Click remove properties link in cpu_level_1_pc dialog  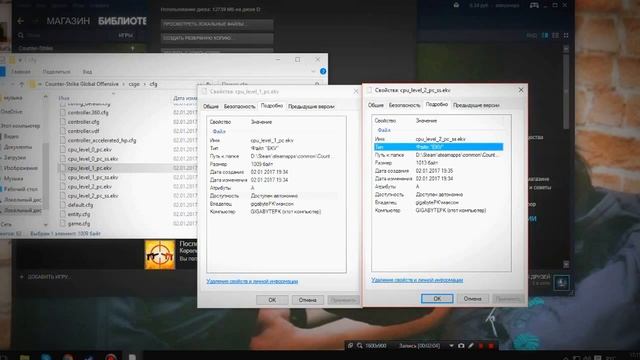252,281
